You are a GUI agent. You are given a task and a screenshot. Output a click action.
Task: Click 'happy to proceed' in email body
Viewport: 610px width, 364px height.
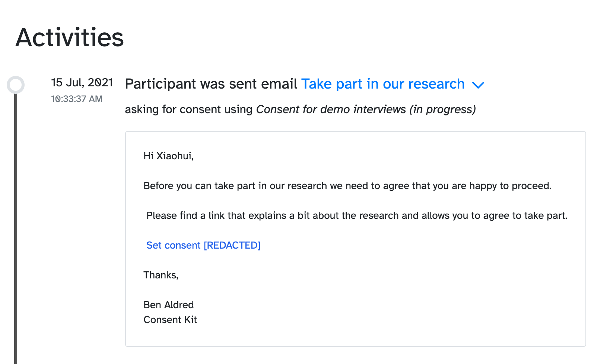[510, 186]
